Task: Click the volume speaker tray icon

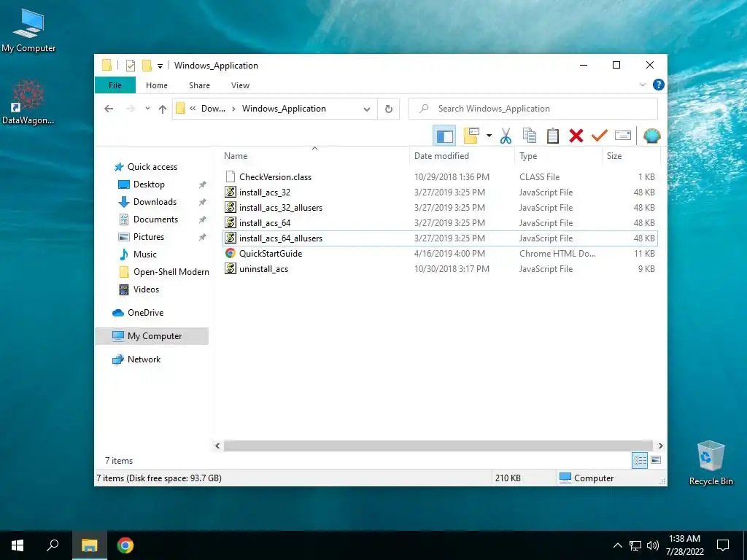Action: coord(653,545)
